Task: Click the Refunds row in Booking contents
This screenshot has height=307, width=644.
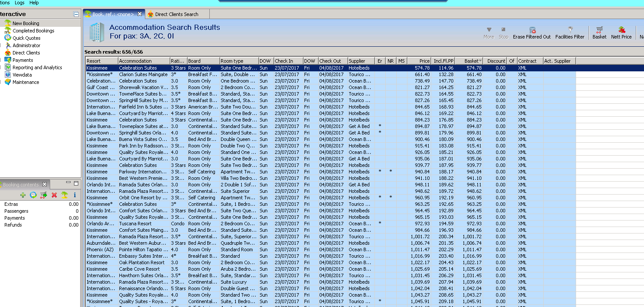Action: (41, 225)
